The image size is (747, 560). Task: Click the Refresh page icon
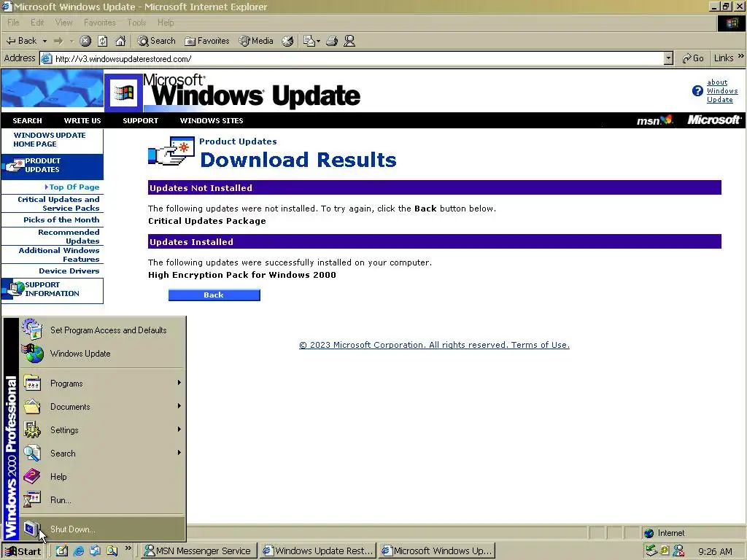[x=103, y=41]
